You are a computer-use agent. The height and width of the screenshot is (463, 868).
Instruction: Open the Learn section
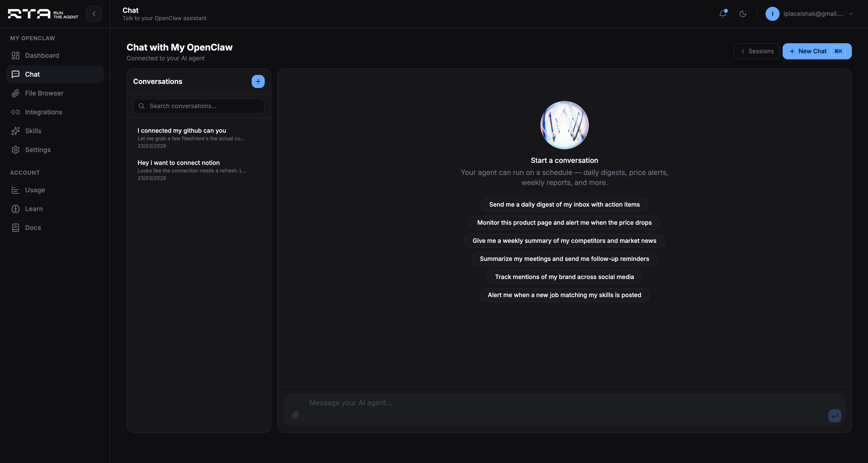(55, 209)
